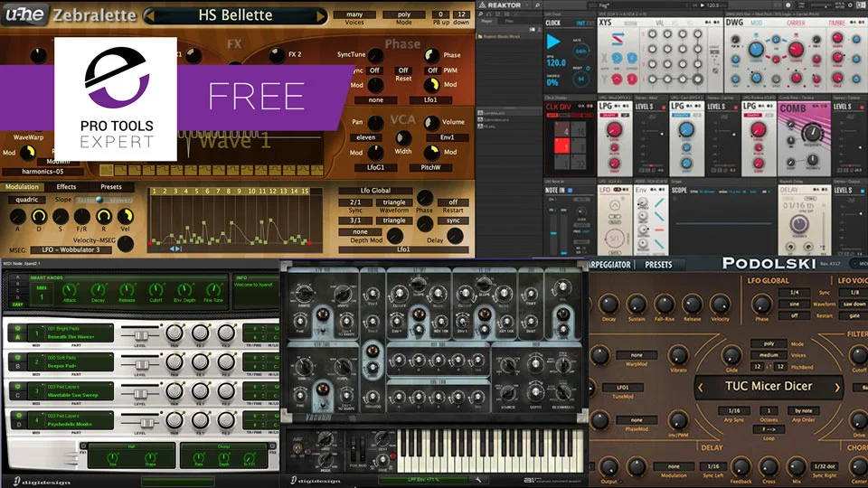Click the Xpand2 Fine Tune smart knob
The image size is (868, 488).
[213, 289]
